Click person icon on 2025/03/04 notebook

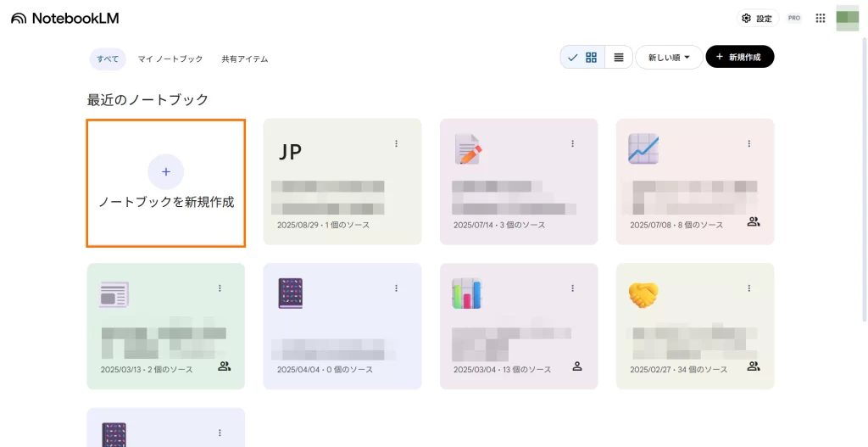pos(576,366)
